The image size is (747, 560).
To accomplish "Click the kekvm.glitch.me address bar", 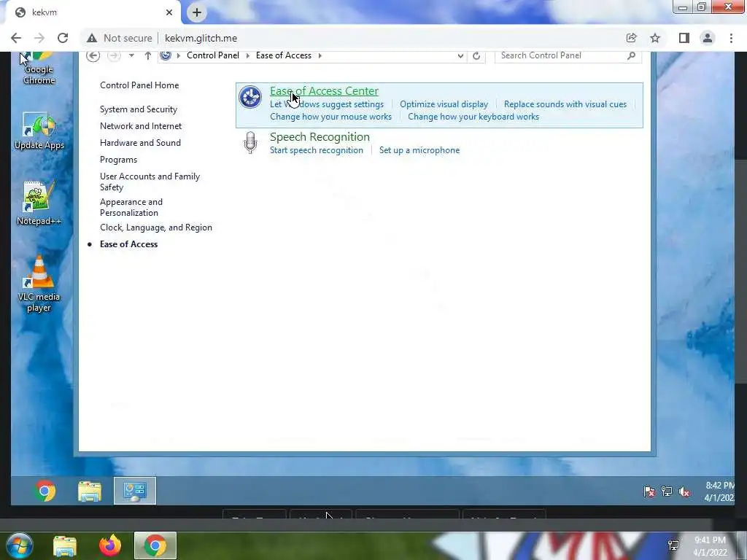I will [201, 38].
